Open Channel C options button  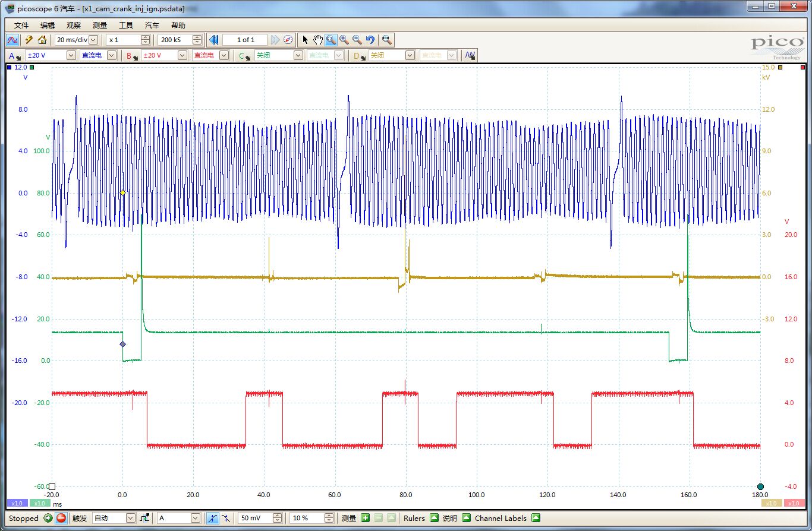click(x=244, y=55)
